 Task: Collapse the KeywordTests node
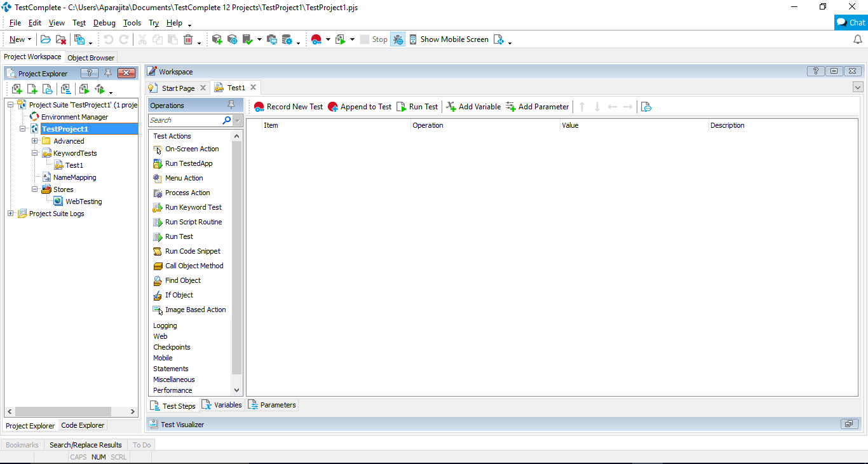coord(35,153)
